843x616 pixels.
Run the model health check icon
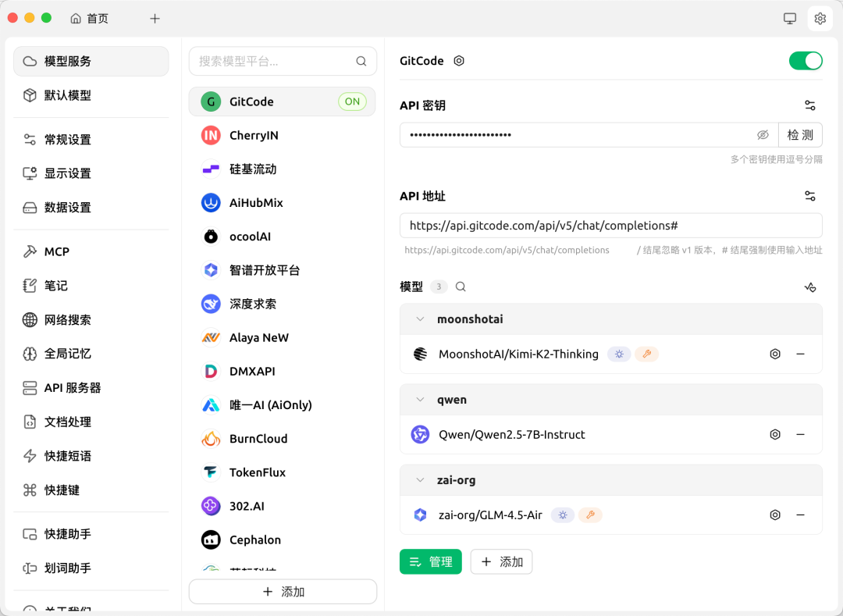pyautogui.click(x=809, y=287)
